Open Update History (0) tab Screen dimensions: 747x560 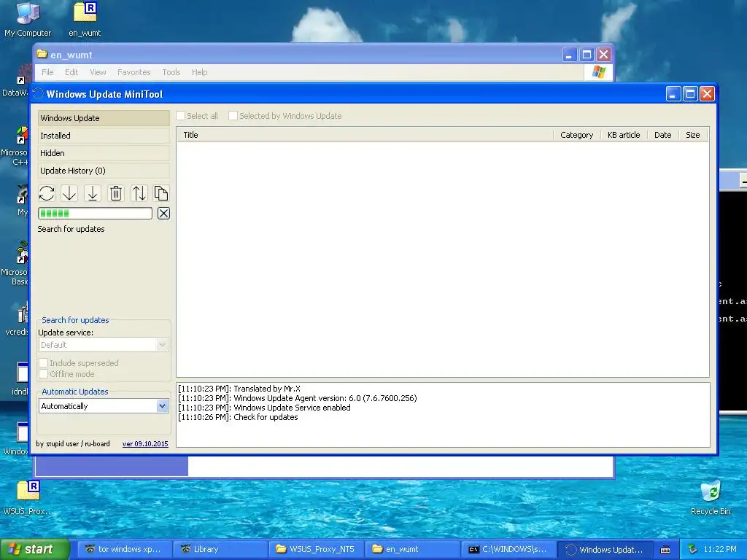coord(104,171)
